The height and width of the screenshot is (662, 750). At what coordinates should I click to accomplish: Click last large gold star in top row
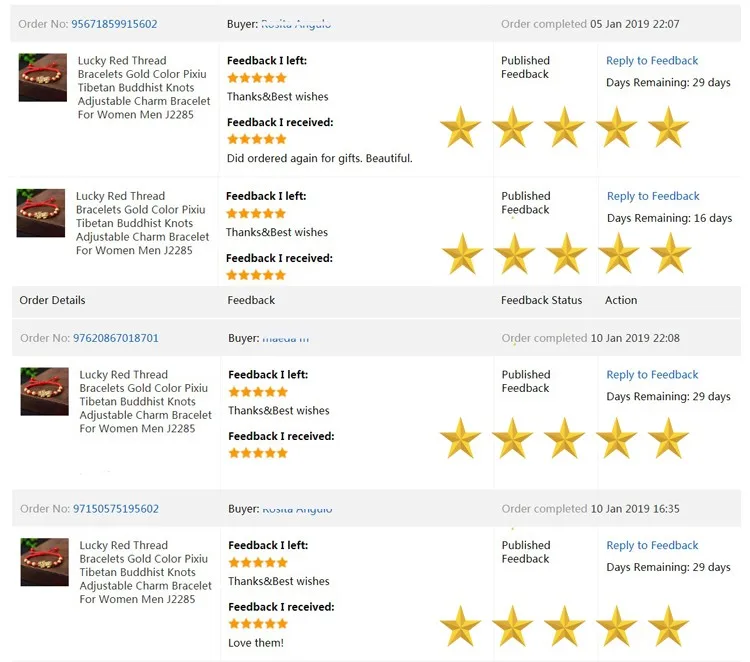(x=668, y=128)
